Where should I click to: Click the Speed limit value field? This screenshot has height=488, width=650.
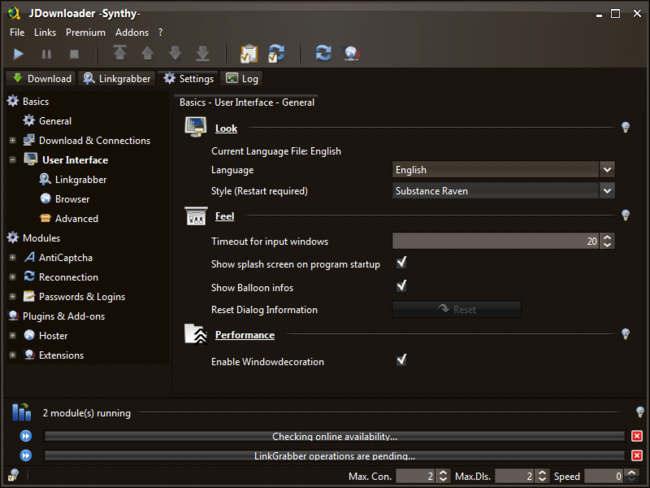(x=604, y=476)
